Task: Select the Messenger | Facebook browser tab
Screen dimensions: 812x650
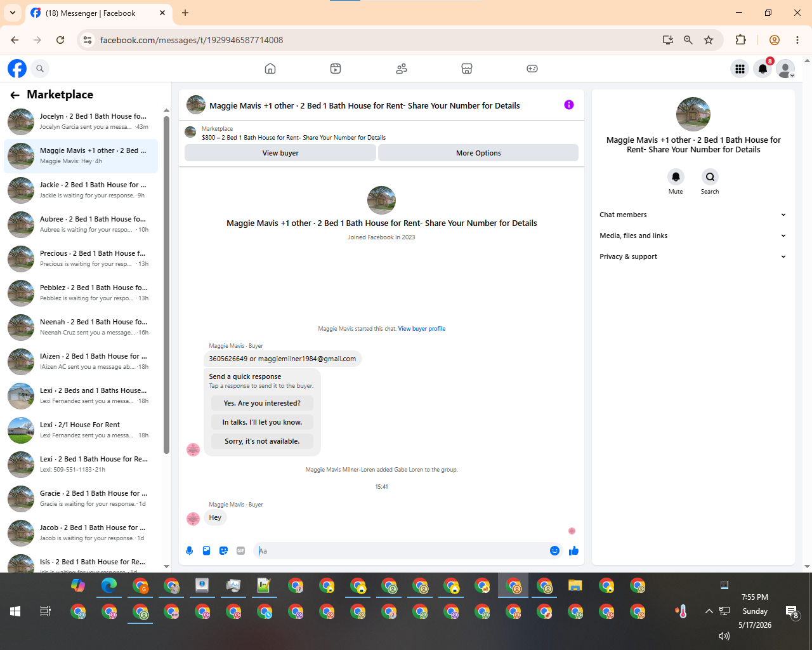Action: click(x=98, y=13)
